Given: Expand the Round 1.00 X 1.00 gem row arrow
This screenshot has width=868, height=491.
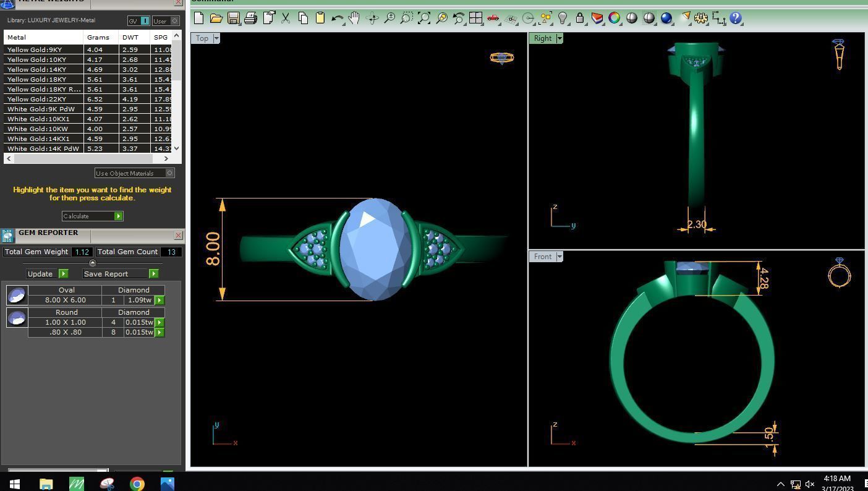Looking at the screenshot, I should pos(160,323).
